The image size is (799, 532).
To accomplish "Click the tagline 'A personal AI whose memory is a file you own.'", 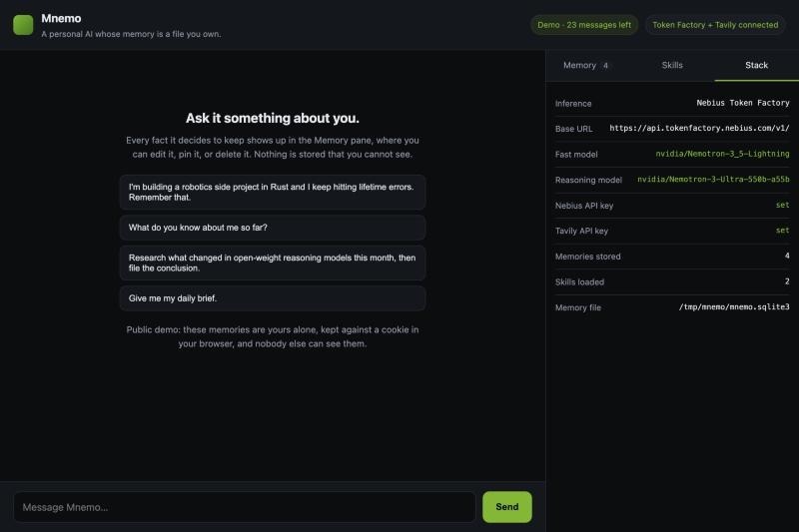I will [x=131, y=34].
